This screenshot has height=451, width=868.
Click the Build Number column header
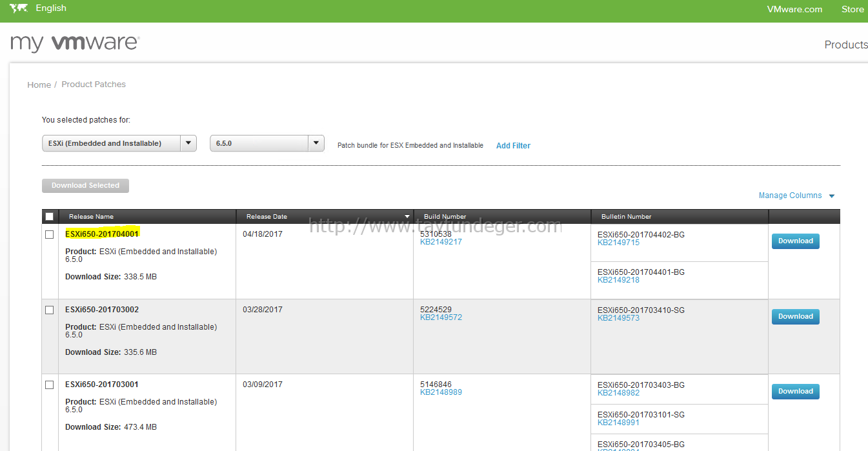click(445, 217)
